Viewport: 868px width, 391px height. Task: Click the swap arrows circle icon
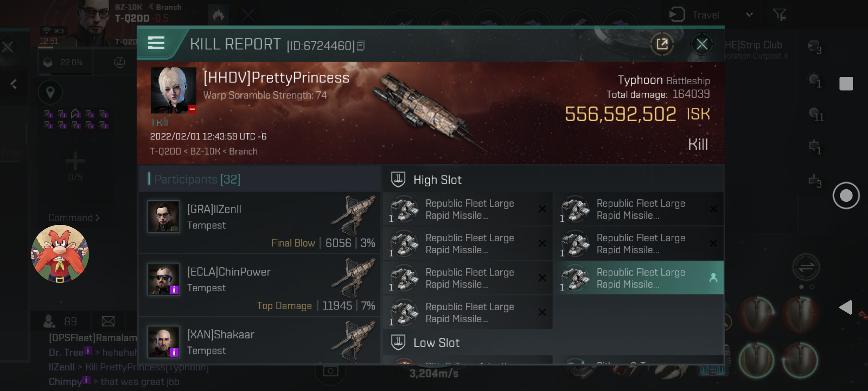coord(806,268)
